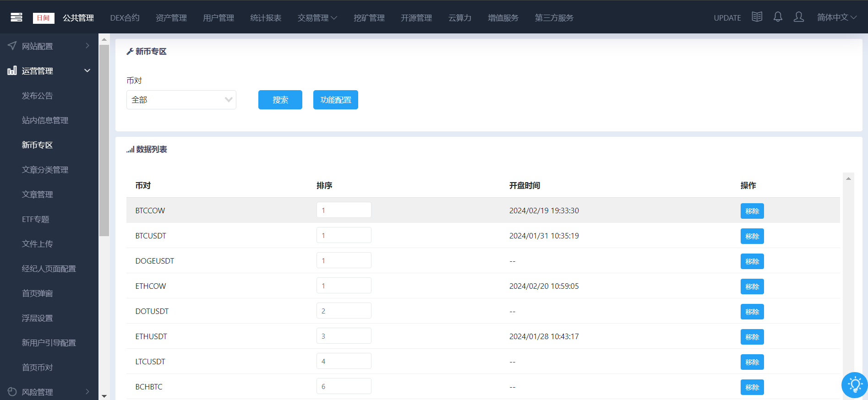Open the 第三方服务 top menu
This screenshot has width=868, height=400.
(x=554, y=18)
